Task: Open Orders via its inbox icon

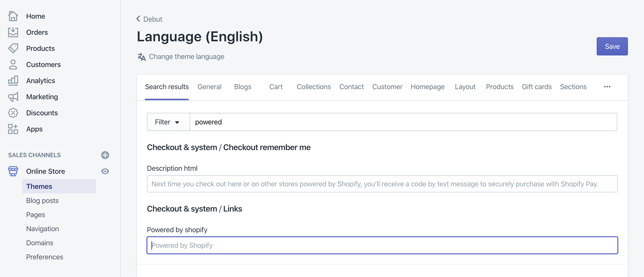Action: pos(13,32)
